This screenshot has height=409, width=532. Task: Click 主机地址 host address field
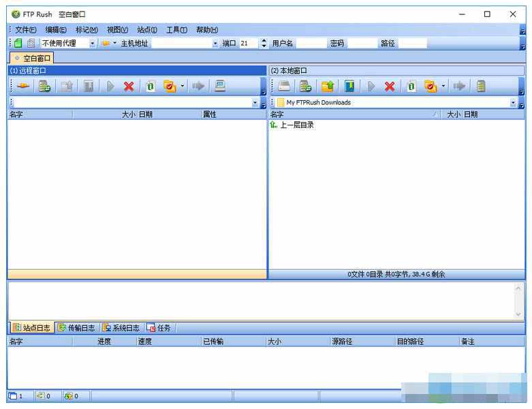click(181, 44)
